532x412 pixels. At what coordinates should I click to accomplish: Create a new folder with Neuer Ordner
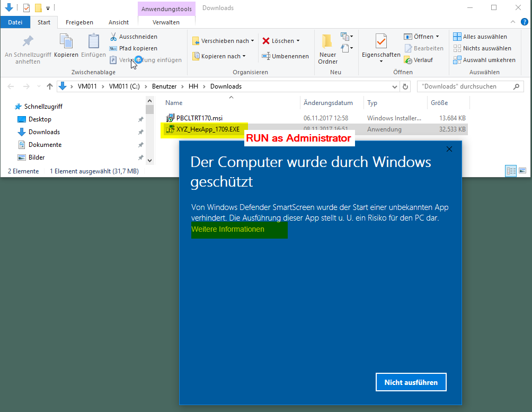coord(327,49)
